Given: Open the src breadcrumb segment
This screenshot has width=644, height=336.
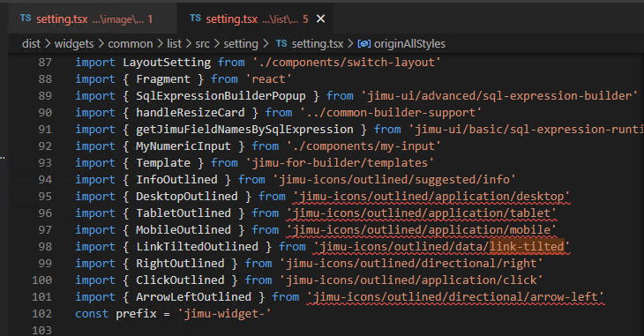Looking at the screenshot, I should [x=202, y=43].
